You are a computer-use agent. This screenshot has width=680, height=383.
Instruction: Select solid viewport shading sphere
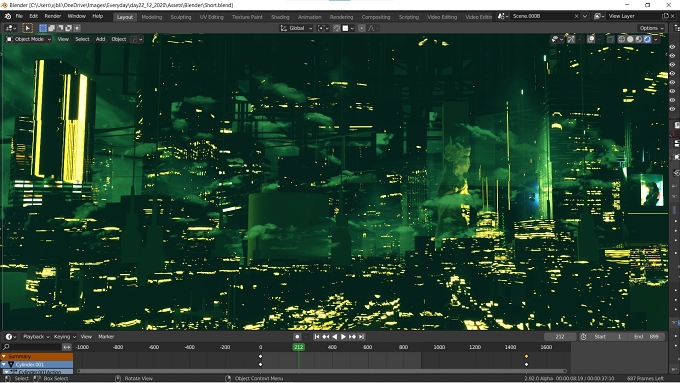click(x=630, y=39)
